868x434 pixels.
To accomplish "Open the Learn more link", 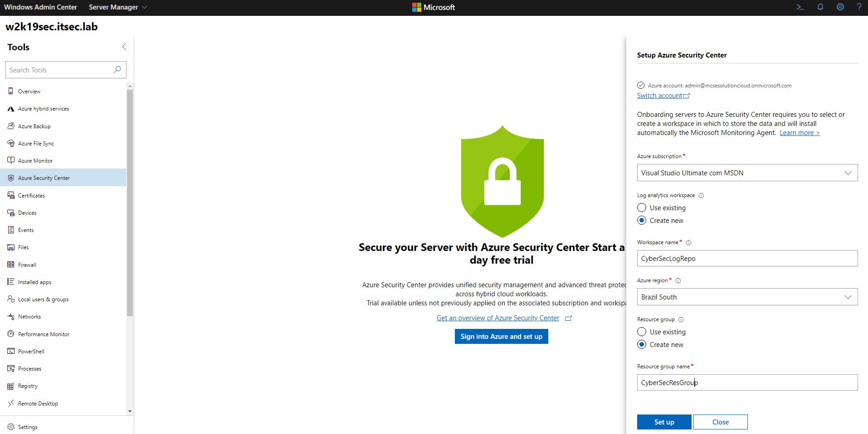I will coord(800,133).
